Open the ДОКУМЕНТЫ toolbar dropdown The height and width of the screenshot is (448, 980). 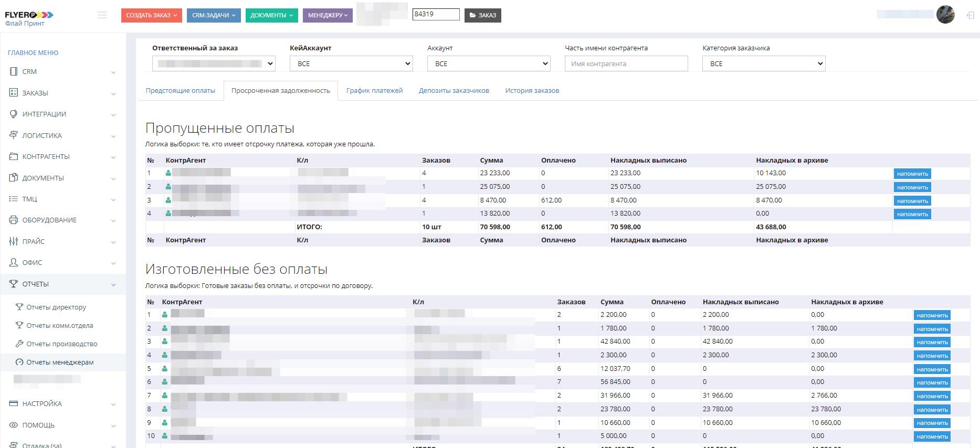[x=271, y=15]
